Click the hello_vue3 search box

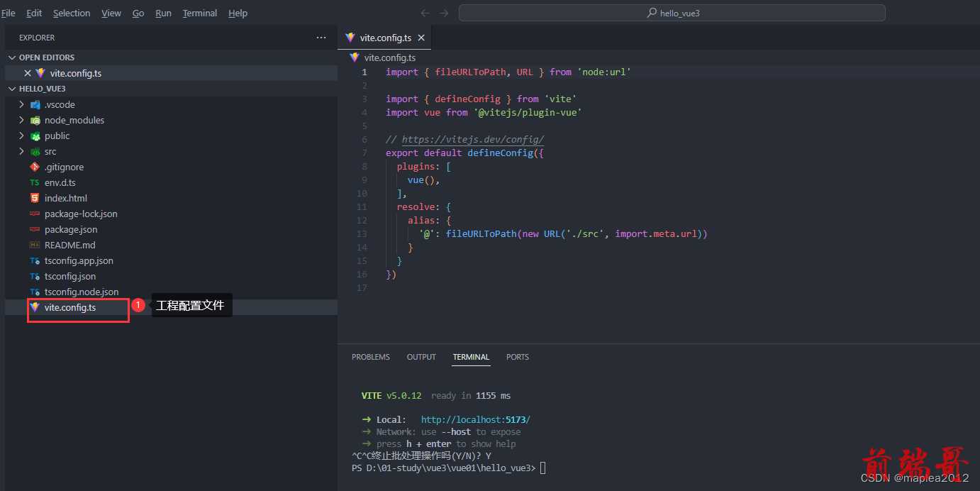tap(672, 13)
